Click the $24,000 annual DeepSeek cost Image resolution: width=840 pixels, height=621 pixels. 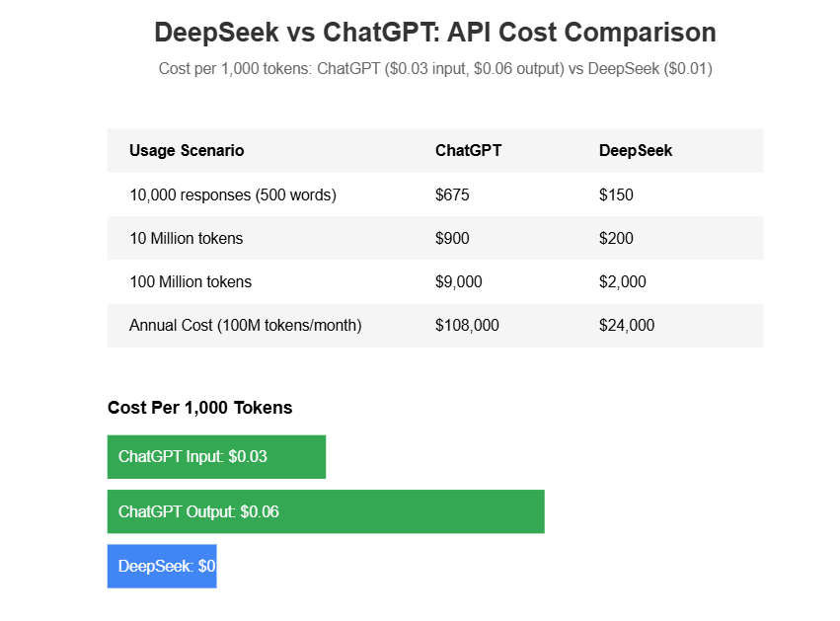pos(627,325)
